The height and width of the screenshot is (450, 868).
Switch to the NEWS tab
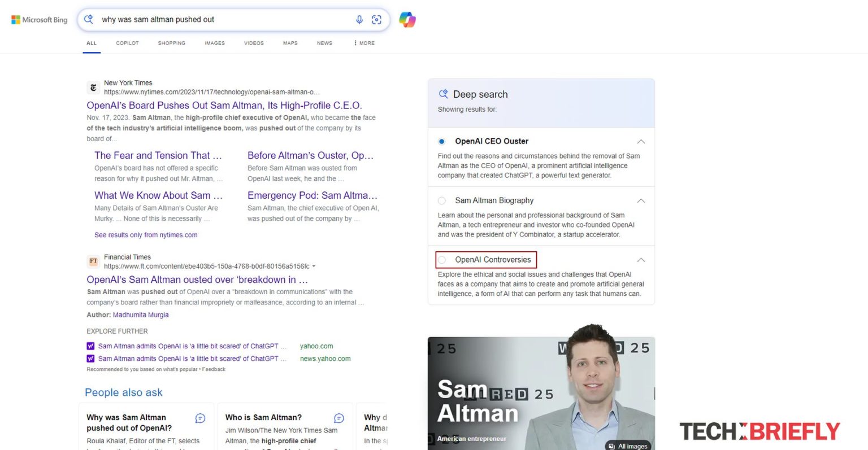pos(324,43)
